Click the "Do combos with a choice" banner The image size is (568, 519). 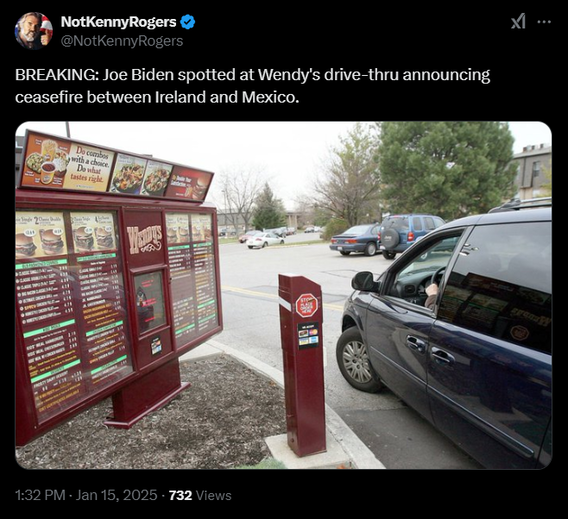coord(89,167)
